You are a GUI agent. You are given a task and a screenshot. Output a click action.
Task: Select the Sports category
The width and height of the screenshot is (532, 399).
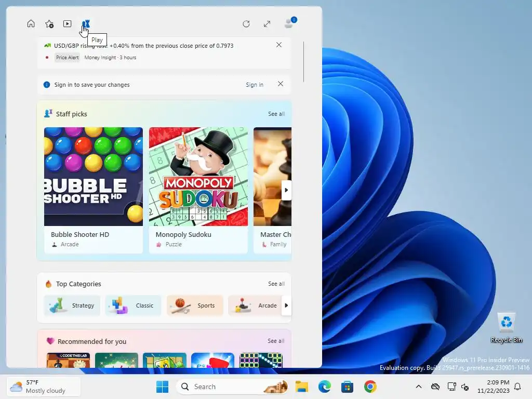195,305
